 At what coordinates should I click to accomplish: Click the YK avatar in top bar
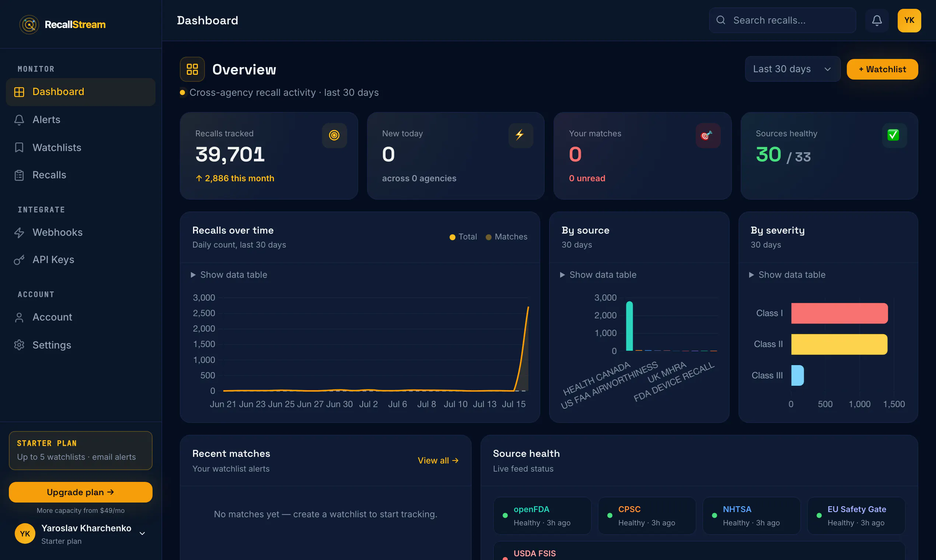(x=909, y=20)
